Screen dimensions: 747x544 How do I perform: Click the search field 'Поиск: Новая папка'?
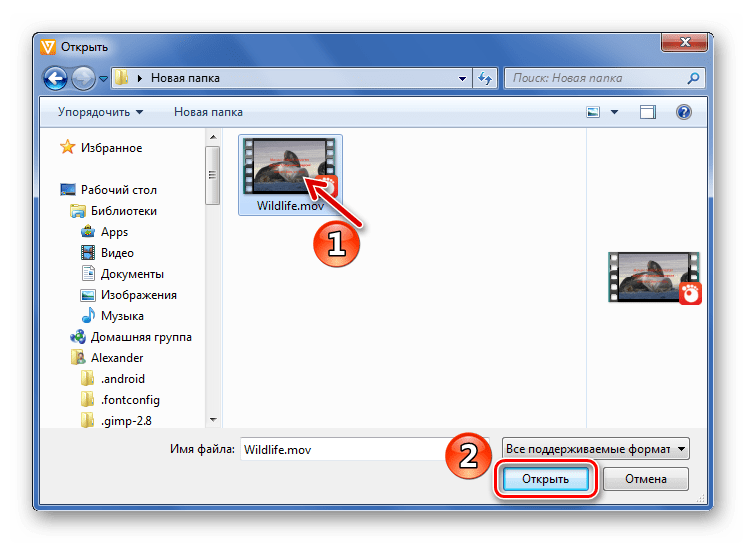tap(604, 78)
